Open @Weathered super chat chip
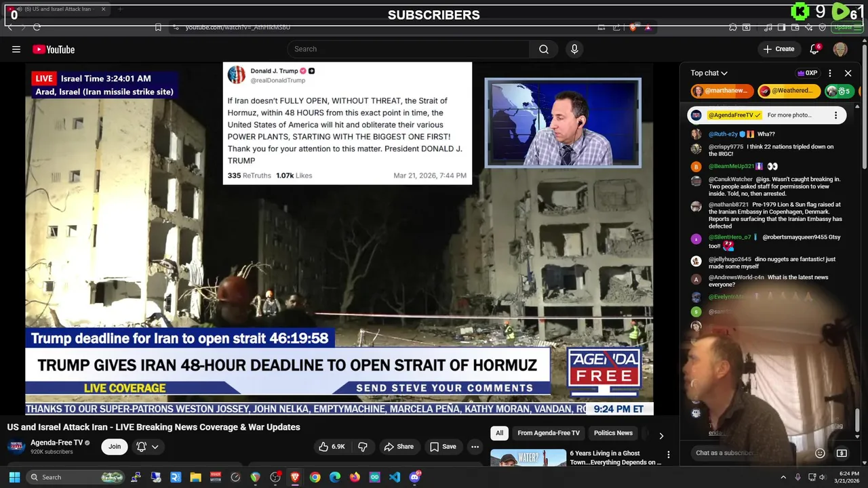This screenshot has width=868, height=488. 789,91
